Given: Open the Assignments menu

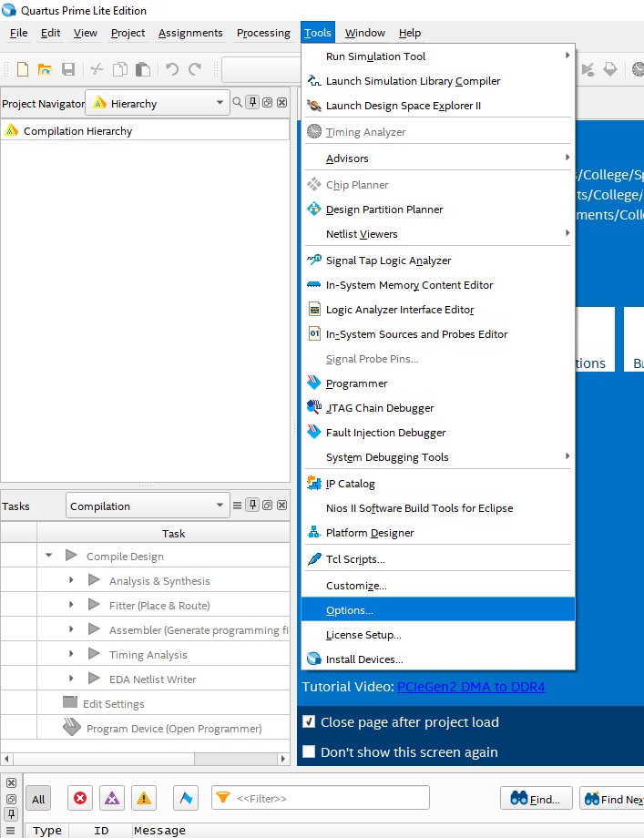Looking at the screenshot, I should pyautogui.click(x=190, y=33).
